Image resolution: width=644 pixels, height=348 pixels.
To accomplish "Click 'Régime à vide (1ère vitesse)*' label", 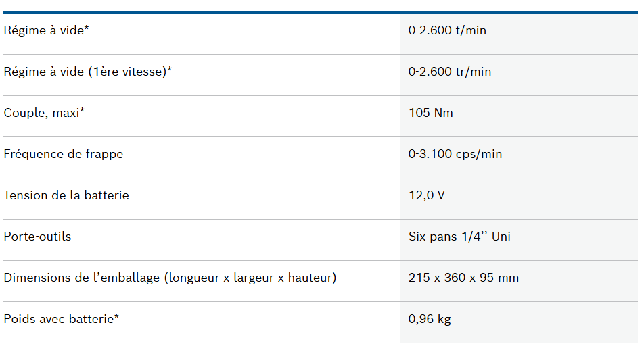I will 87,72.
